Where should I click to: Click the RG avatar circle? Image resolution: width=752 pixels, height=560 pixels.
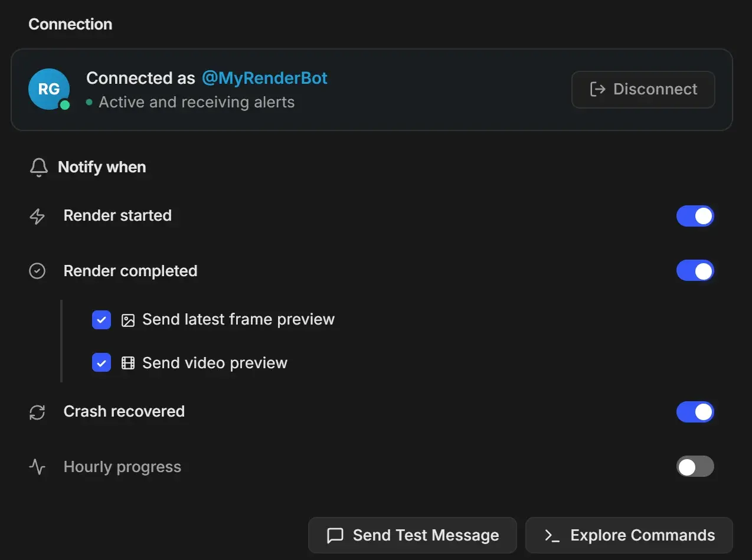click(49, 89)
